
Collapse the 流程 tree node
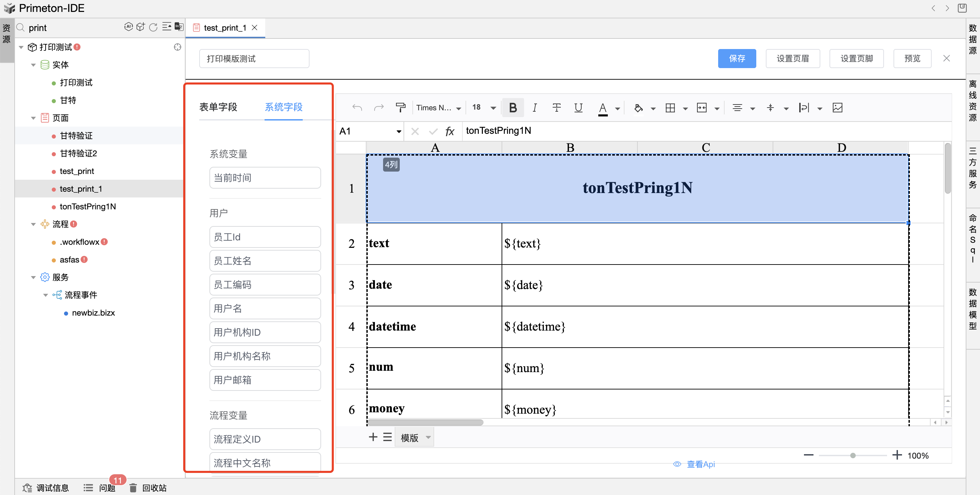pyautogui.click(x=33, y=224)
